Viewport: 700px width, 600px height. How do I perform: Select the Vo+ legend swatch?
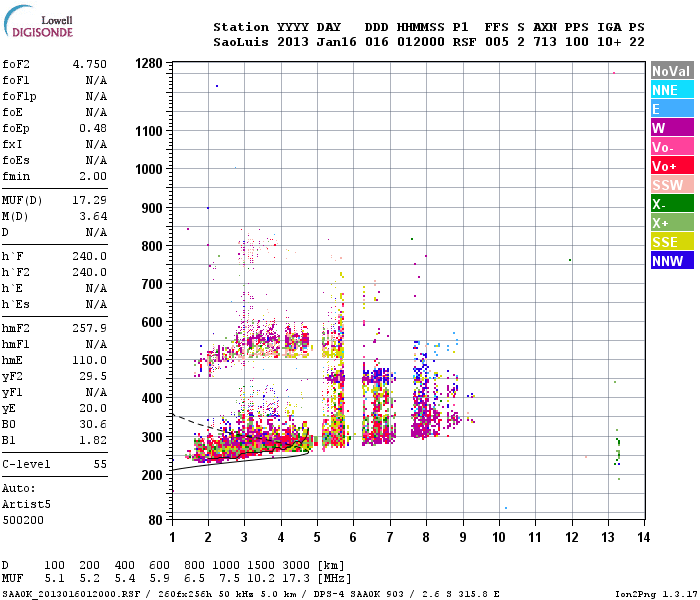tap(672, 166)
